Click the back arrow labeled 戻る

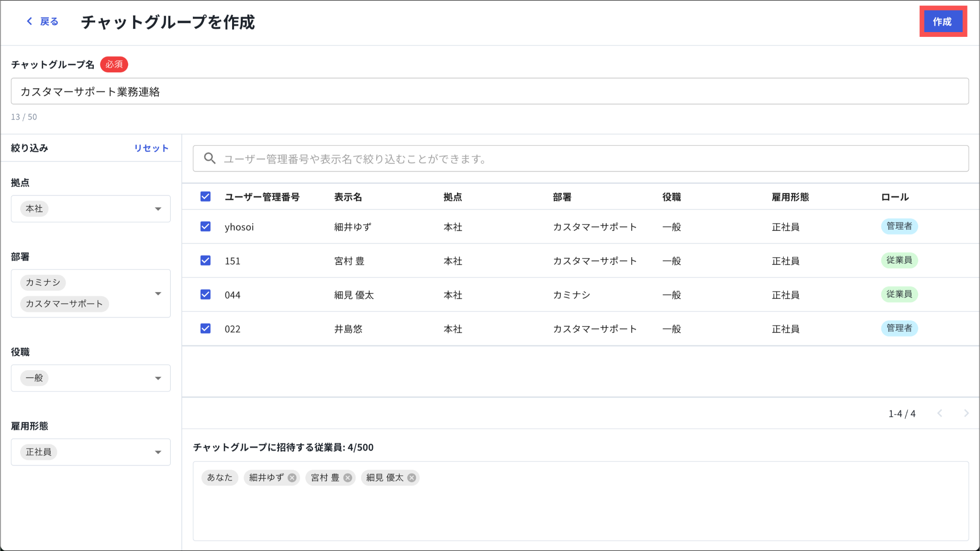coord(42,22)
